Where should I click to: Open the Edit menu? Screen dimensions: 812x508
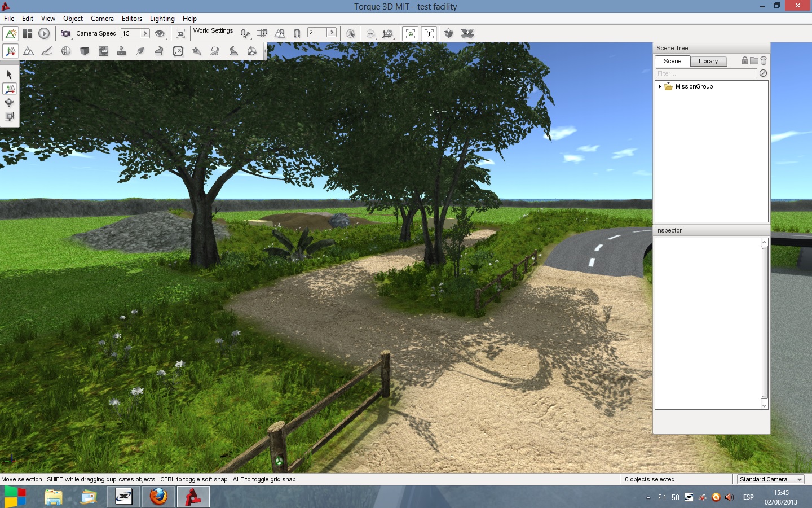point(28,19)
